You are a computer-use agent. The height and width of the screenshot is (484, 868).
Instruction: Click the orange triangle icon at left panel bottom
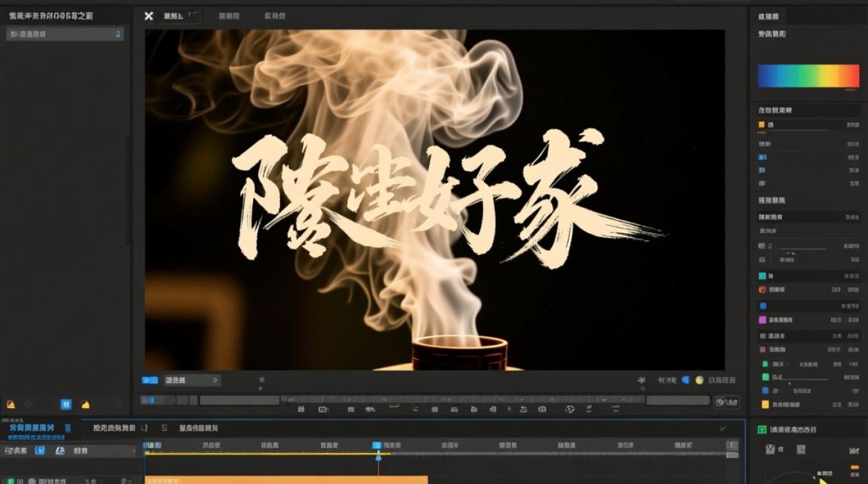10,405
